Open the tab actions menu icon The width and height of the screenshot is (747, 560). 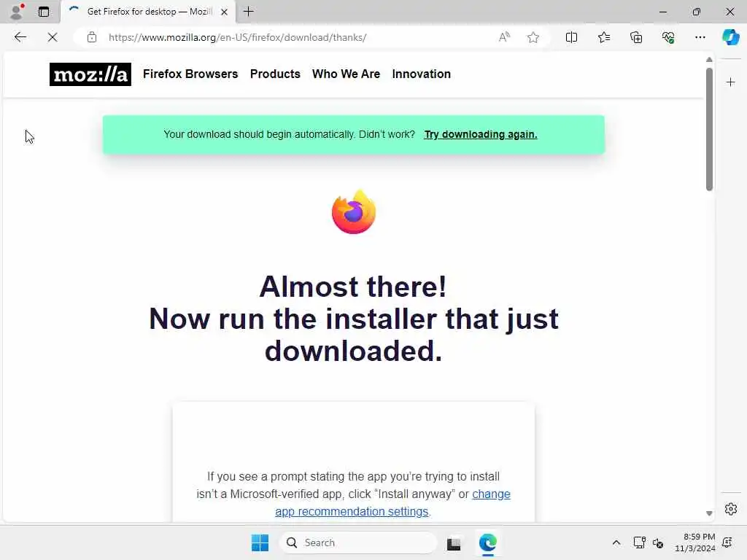coord(44,12)
